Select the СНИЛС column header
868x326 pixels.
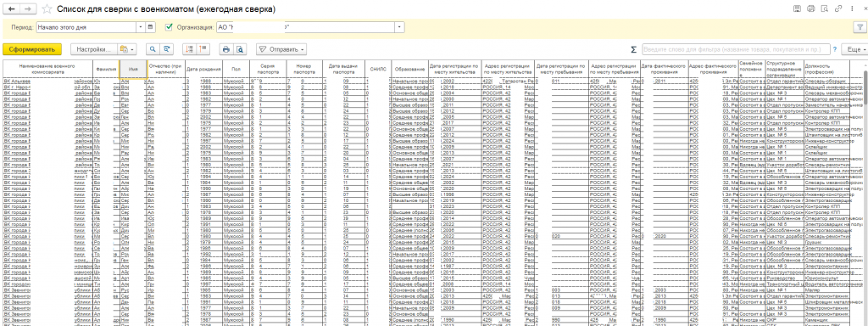(377, 70)
